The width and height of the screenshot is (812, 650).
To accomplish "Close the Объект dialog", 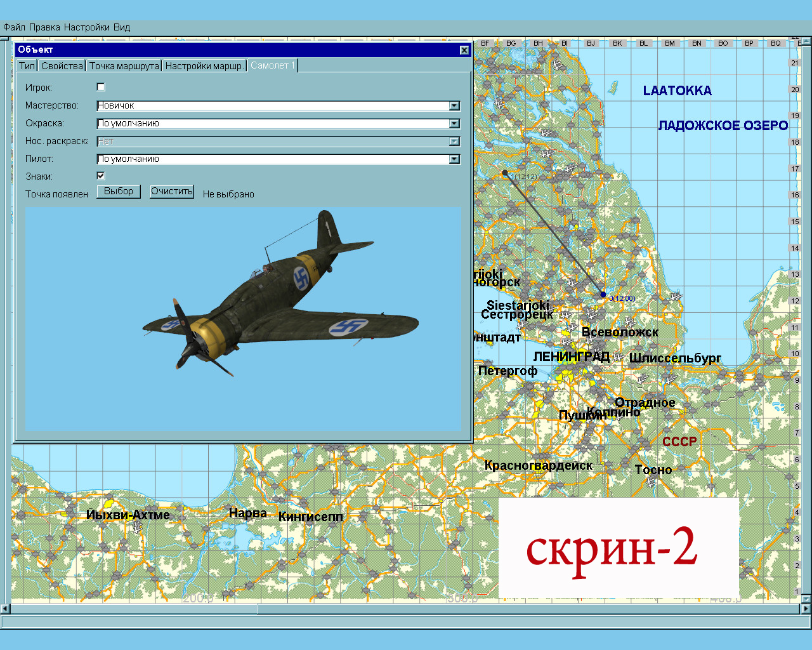I will click(x=464, y=50).
